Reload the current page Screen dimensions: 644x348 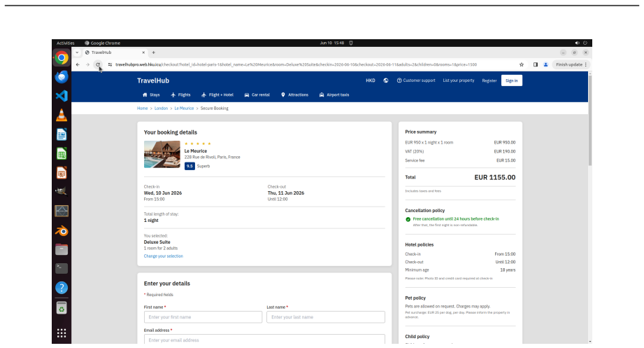[x=98, y=64]
